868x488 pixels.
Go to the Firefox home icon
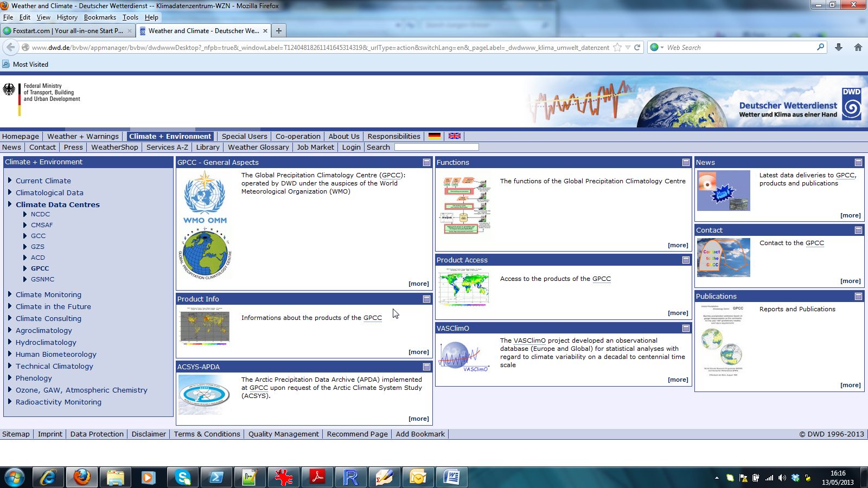(858, 47)
